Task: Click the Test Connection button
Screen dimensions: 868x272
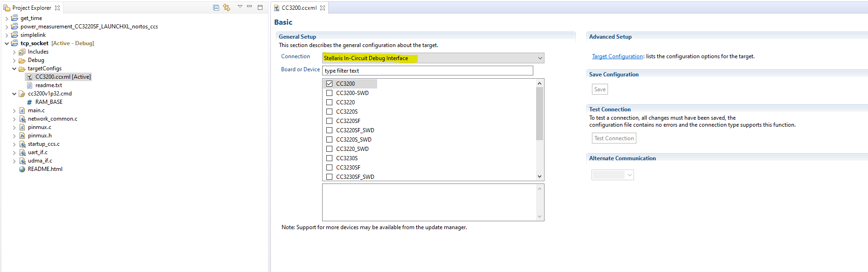Action: point(614,138)
